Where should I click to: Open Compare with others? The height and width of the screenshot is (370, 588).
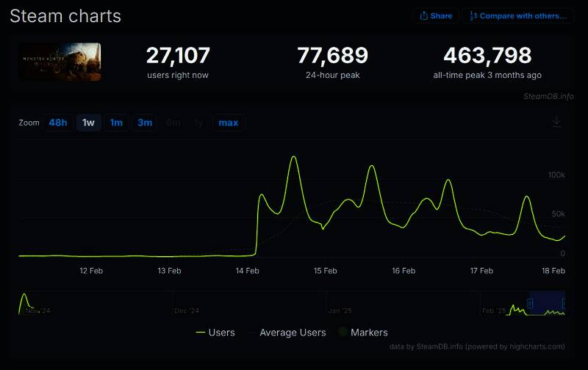coord(517,15)
